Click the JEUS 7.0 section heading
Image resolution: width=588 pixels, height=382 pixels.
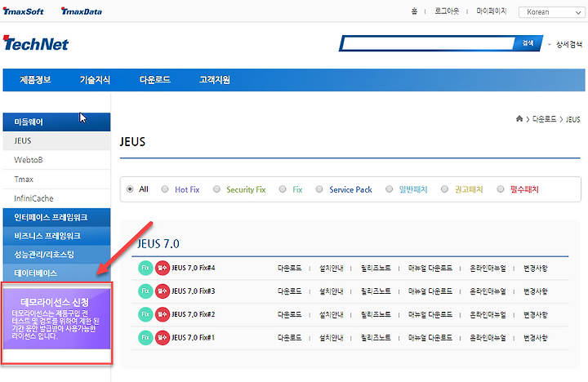(158, 244)
